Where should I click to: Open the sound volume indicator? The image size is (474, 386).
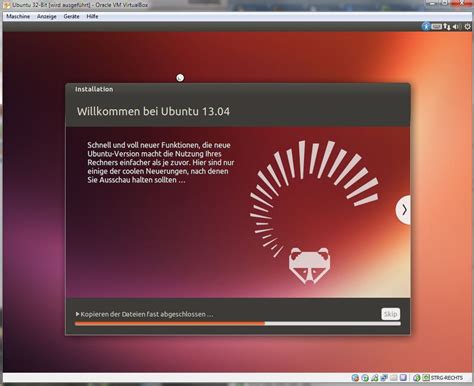[x=457, y=26]
